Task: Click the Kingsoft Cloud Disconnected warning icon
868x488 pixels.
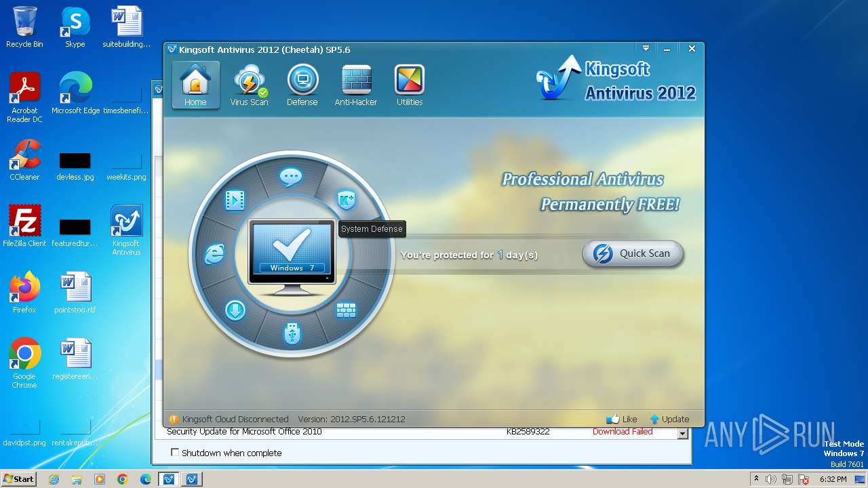Action: pos(174,419)
